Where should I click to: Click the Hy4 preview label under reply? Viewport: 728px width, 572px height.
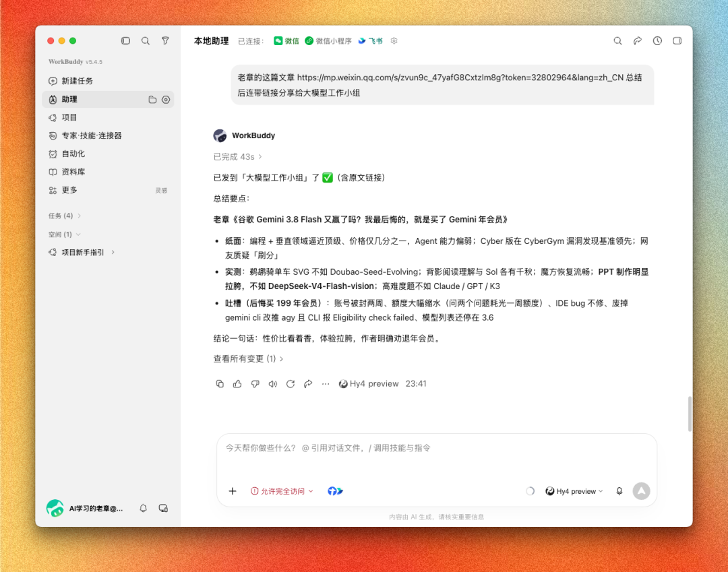click(369, 383)
